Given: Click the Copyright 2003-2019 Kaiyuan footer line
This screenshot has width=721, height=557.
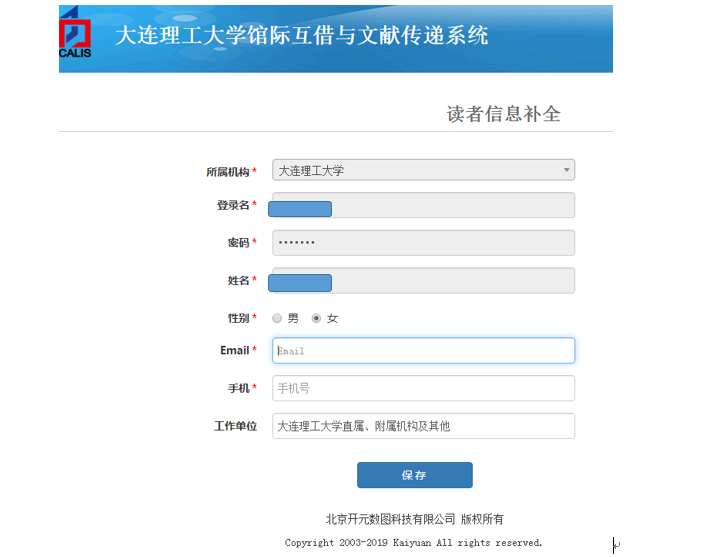Looking at the screenshot, I should click(x=413, y=543).
